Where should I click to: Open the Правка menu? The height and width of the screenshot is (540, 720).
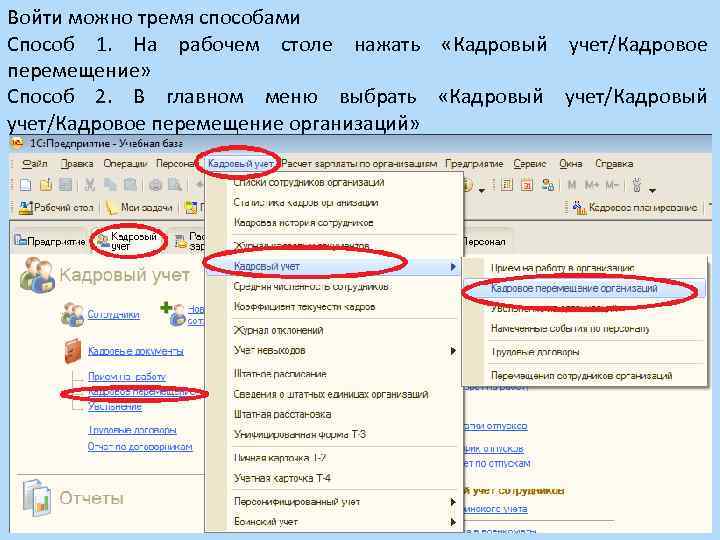point(77,163)
